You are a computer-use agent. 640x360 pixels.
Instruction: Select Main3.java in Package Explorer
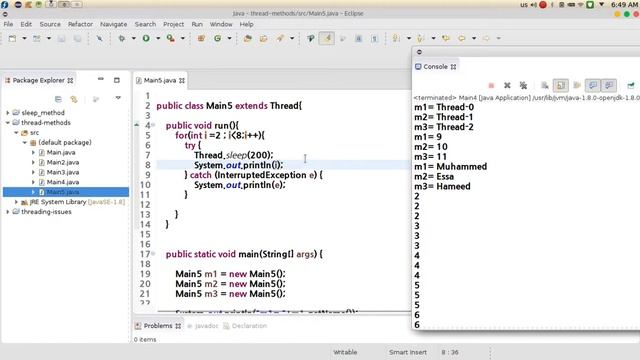[63, 172]
